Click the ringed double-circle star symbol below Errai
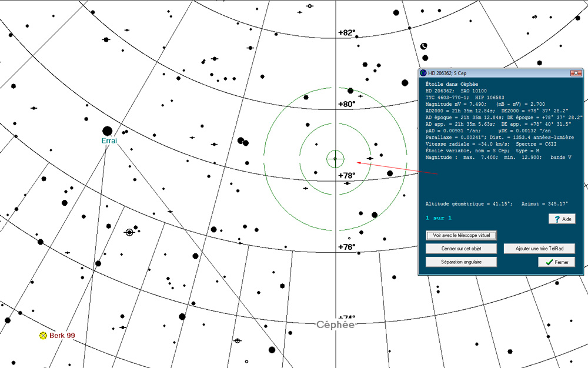Image resolution: width=588 pixels, height=368 pixels. coord(129,232)
